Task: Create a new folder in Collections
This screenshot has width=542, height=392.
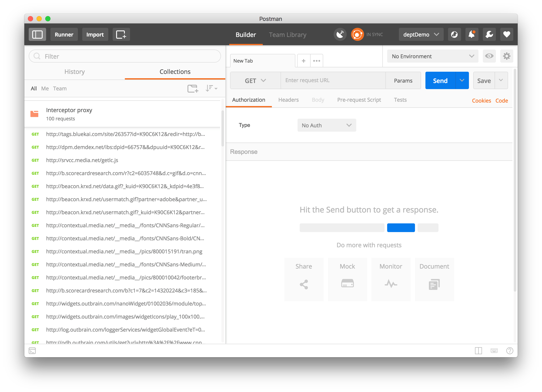Action: coord(193,88)
